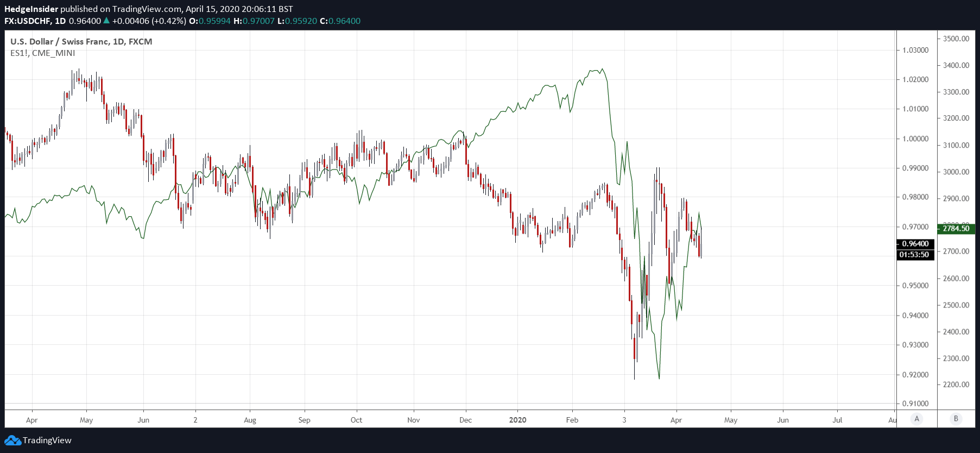
Task: Select the green 2784.50 price tag
Action: tap(956, 229)
